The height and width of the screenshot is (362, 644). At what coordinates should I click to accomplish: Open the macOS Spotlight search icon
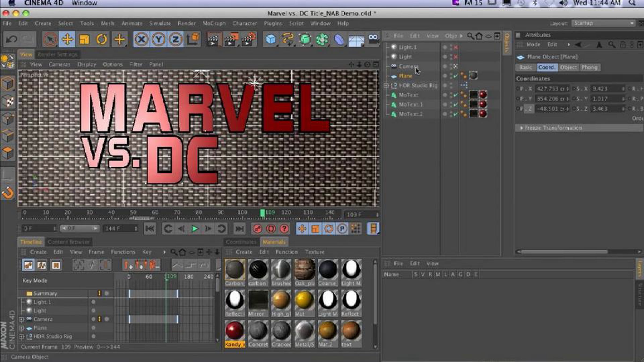coord(632,3)
